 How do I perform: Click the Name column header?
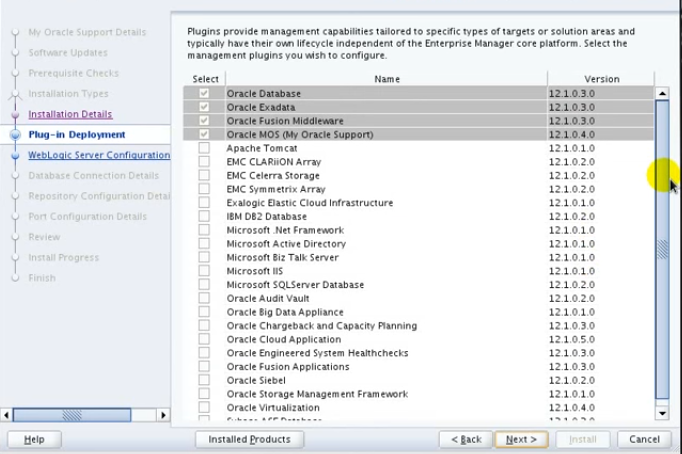tap(387, 79)
